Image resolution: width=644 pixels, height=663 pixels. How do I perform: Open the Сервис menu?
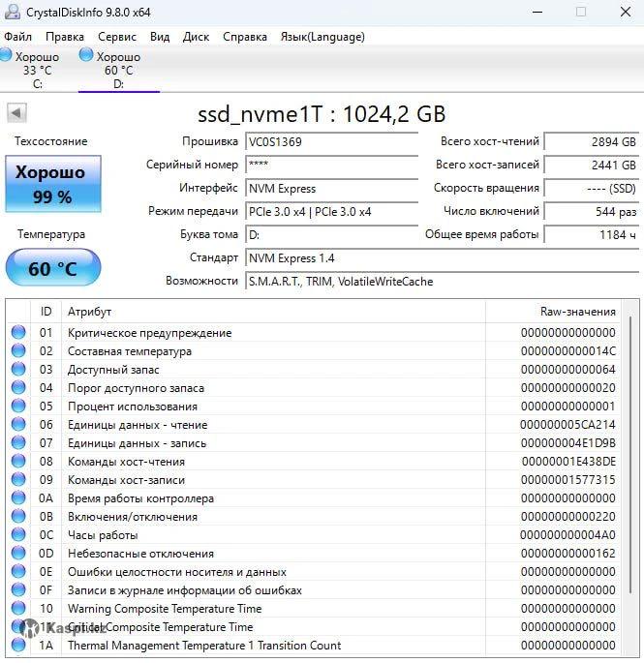click(x=117, y=37)
